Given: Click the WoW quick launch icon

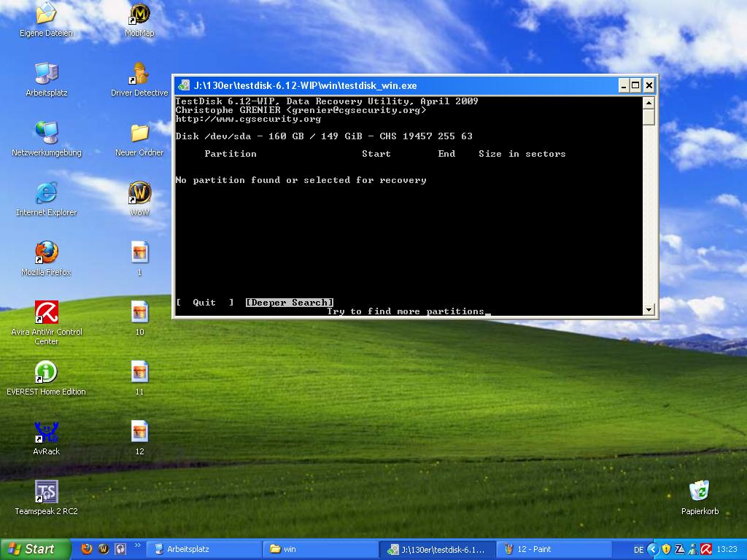Looking at the screenshot, I should pos(104,549).
